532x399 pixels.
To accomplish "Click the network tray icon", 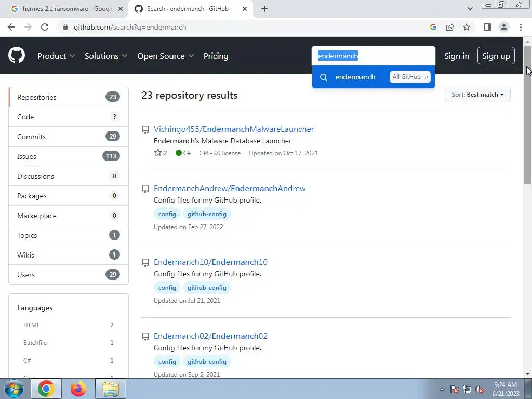I will [467, 389].
